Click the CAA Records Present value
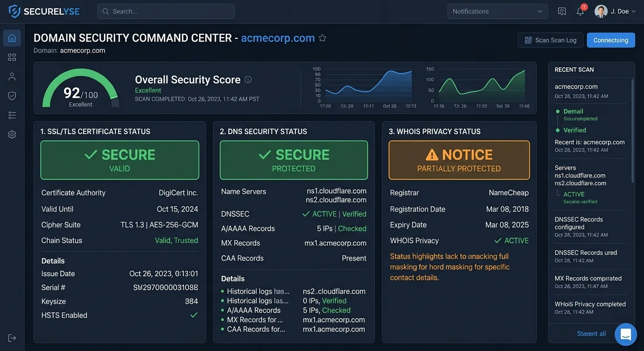 point(354,258)
